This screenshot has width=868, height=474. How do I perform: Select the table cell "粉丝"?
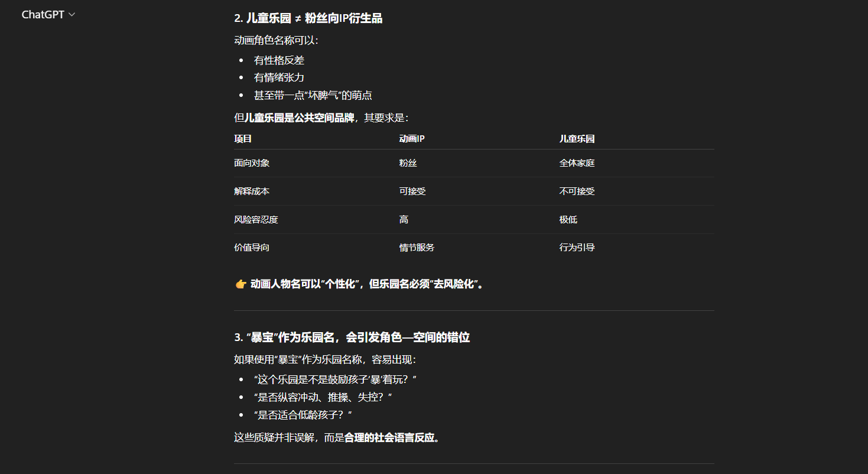408,163
